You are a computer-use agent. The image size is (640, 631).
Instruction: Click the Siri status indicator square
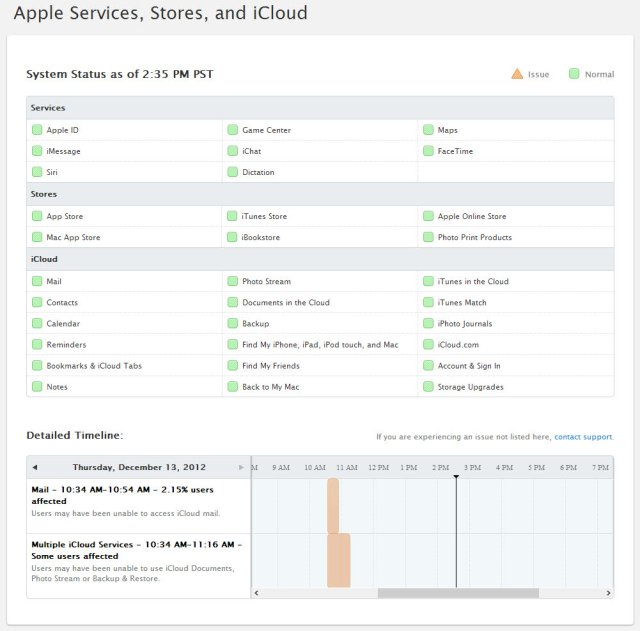(37, 172)
